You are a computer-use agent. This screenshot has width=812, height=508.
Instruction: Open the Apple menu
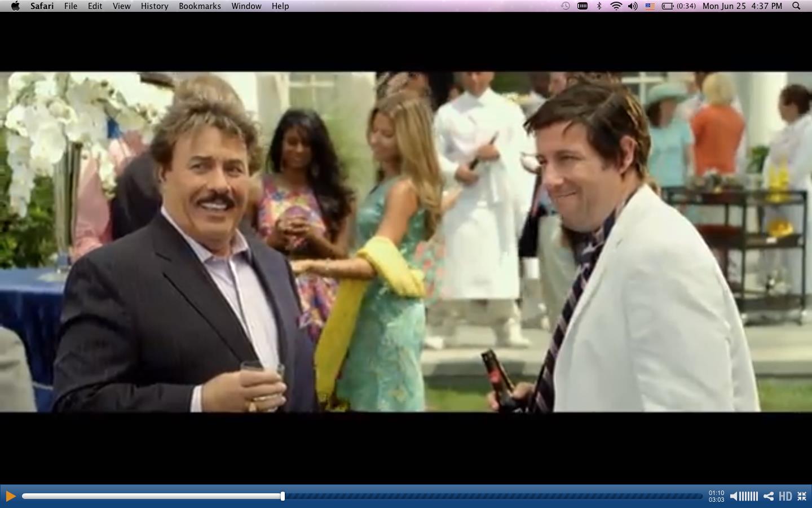pos(15,6)
